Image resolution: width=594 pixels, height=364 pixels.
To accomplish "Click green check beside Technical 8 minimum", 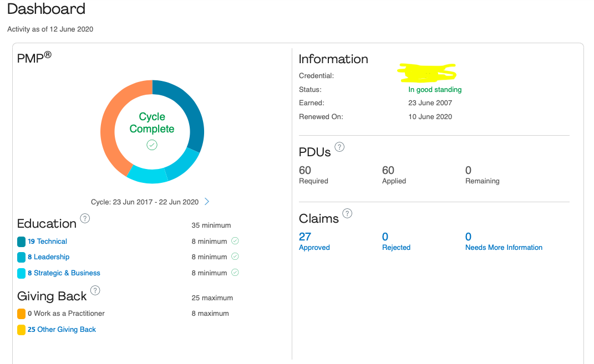I will pyautogui.click(x=235, y=240).
